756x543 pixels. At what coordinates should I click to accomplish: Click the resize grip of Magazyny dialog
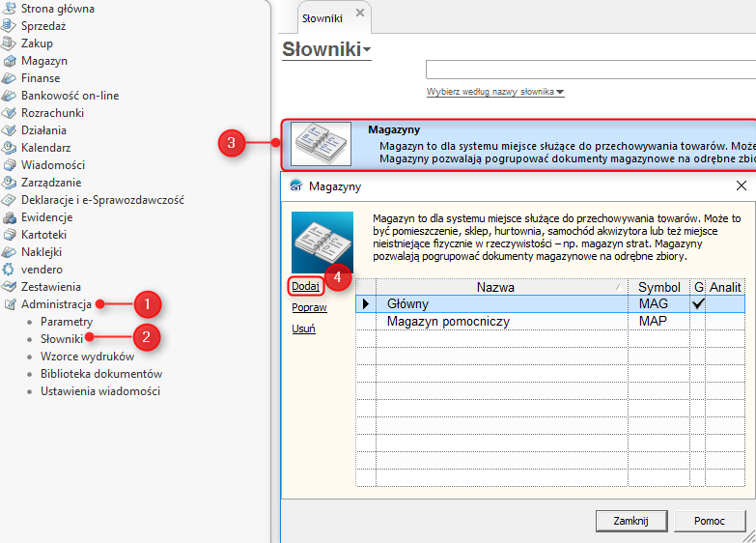tap(749, 536)
